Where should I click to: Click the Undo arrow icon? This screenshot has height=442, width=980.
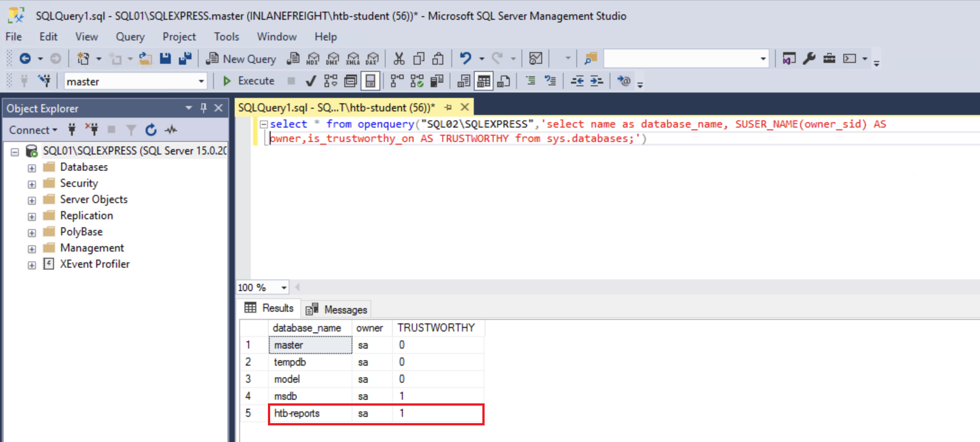coord(465,59)
